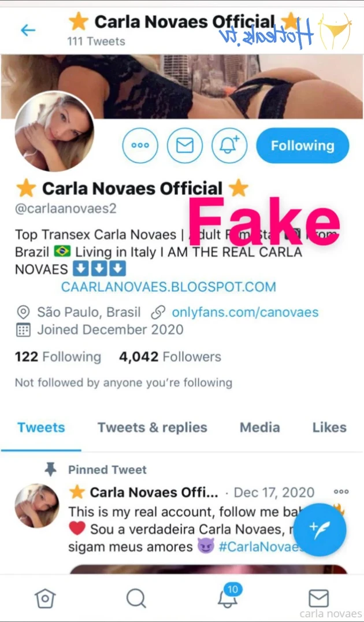Open the Search magnifier icon
Screen dimensions: 364x622
(136, 598)
